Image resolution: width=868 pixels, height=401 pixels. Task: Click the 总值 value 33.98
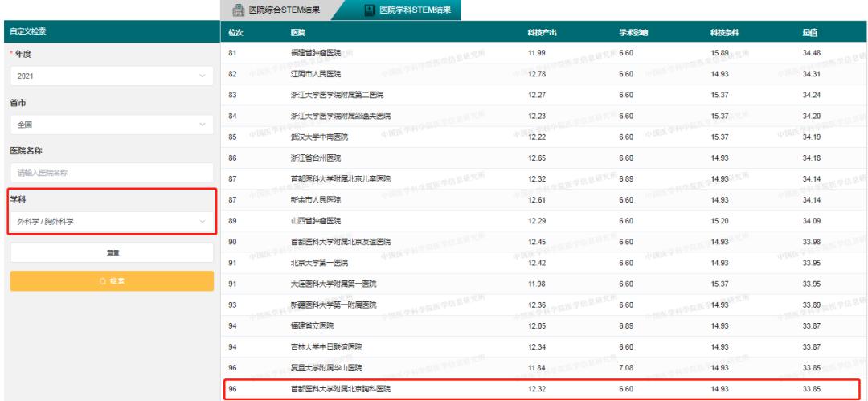(811, 242)
